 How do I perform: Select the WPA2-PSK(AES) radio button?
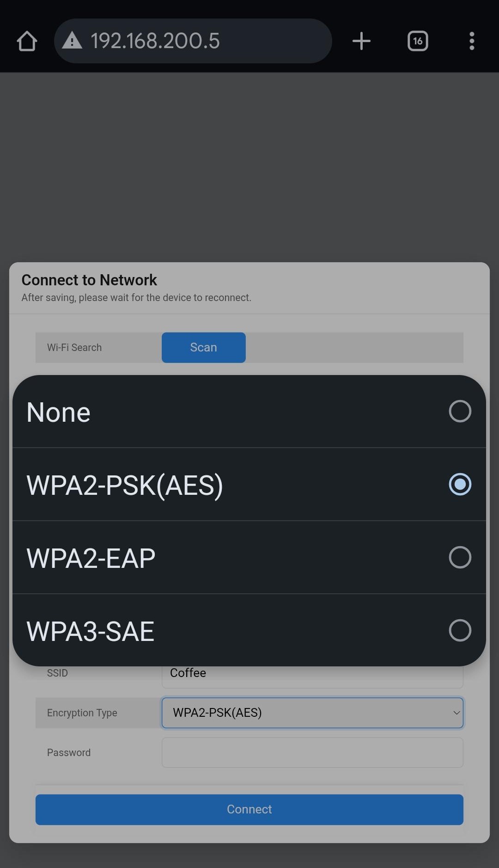[x=460, y=484]
